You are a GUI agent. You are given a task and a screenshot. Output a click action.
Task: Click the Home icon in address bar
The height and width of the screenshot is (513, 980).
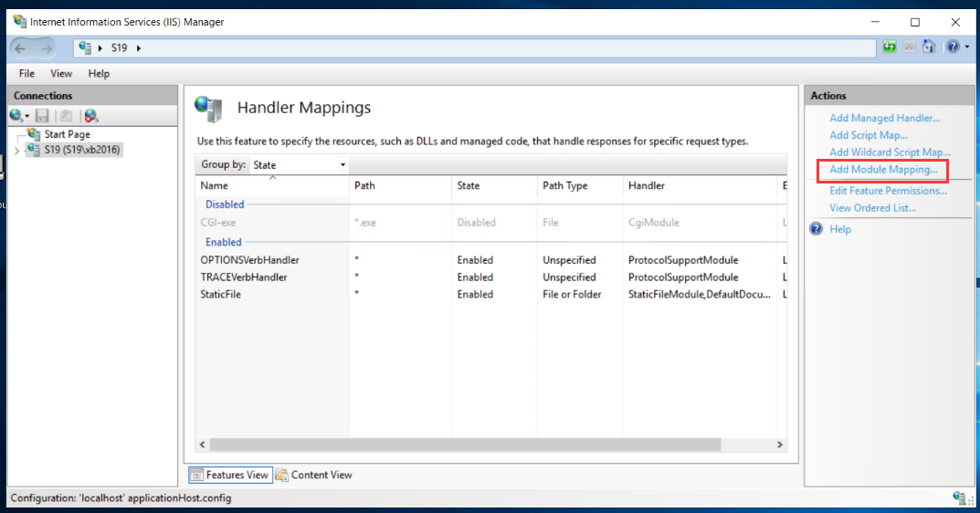pos(930,47)
